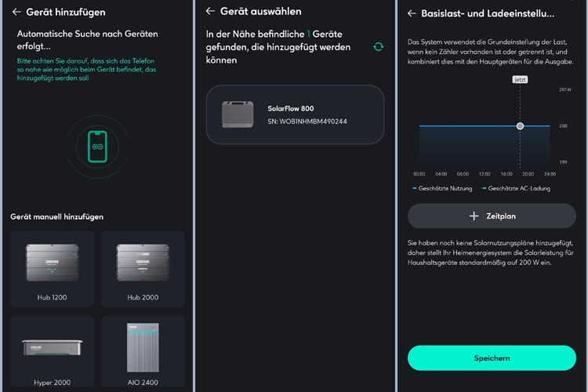Choose the AIO 2400 device
This screenshot has height=392, width=588.
(143, 352)
